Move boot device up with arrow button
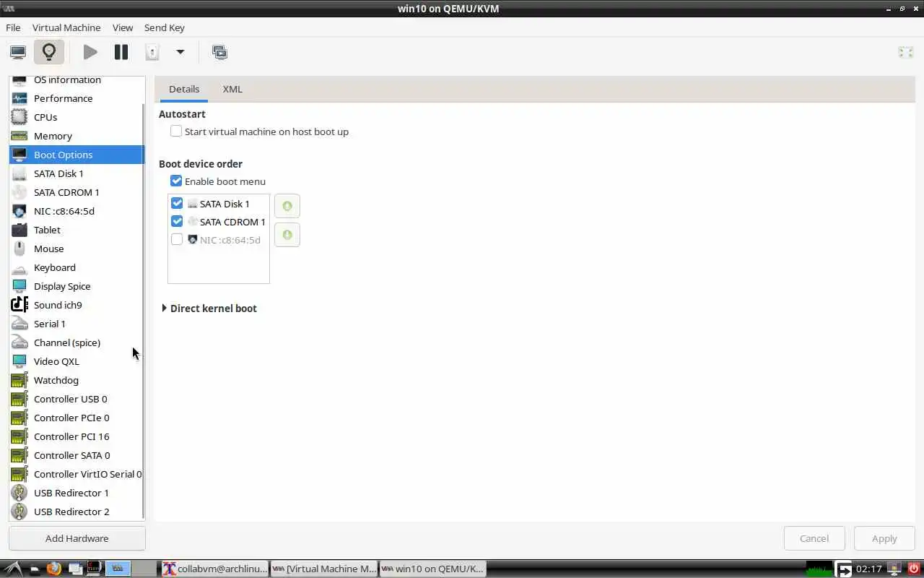 287,206
